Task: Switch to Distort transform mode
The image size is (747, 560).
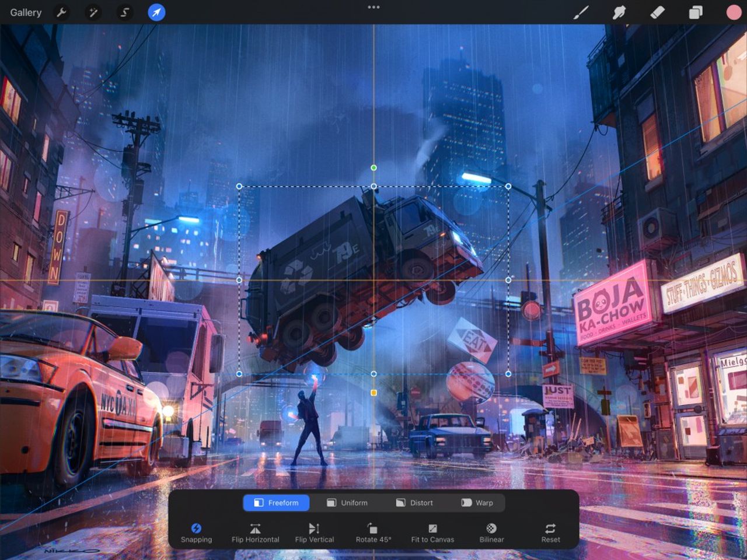Action: pos(415,502)
